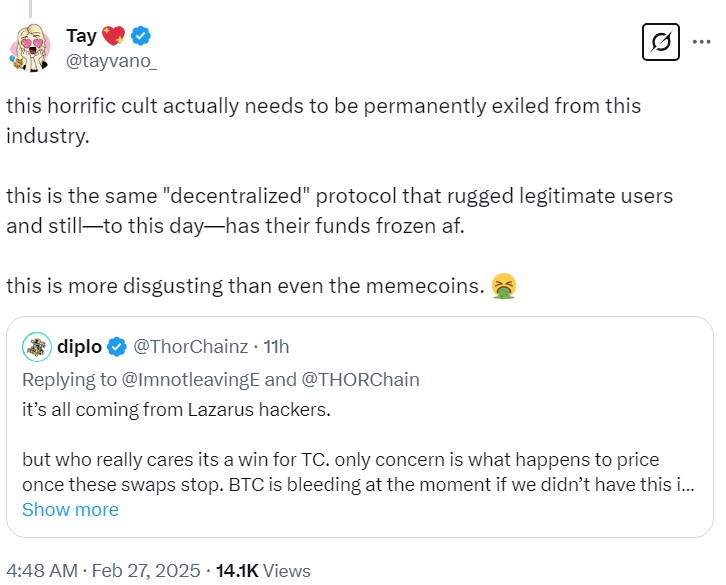Click Tay's blue verified badge

142,36
